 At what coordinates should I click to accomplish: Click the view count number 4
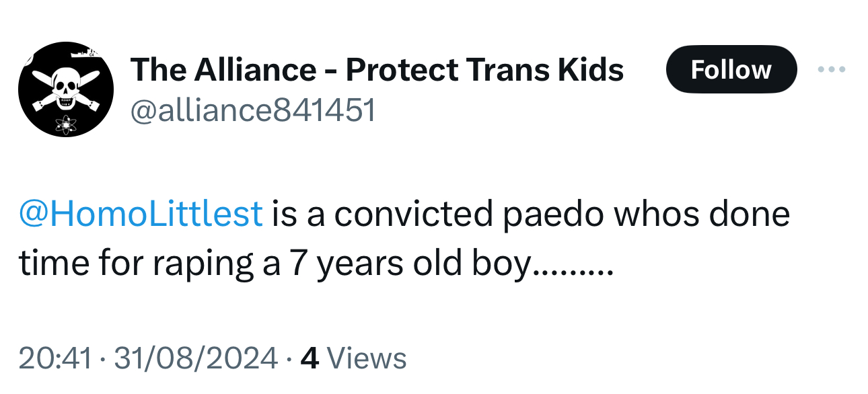(309, 358)
